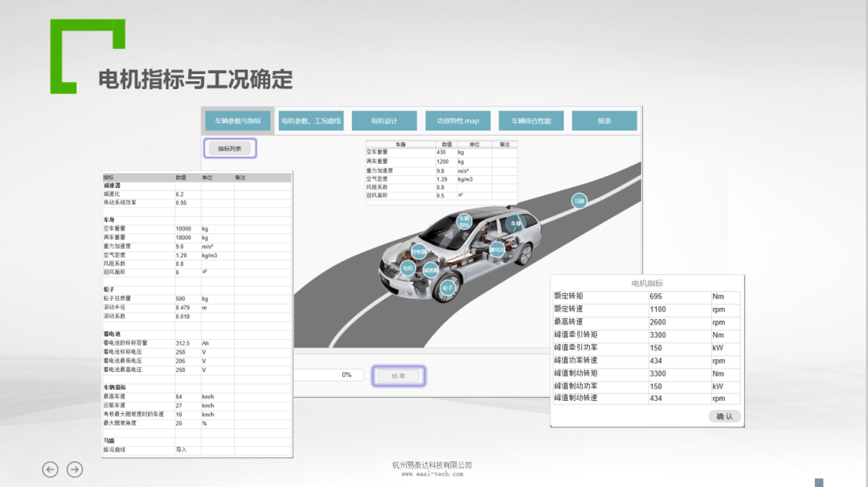Click the 马路 road bubble icon
Screen dimensions: 868x487
[579, 201]
